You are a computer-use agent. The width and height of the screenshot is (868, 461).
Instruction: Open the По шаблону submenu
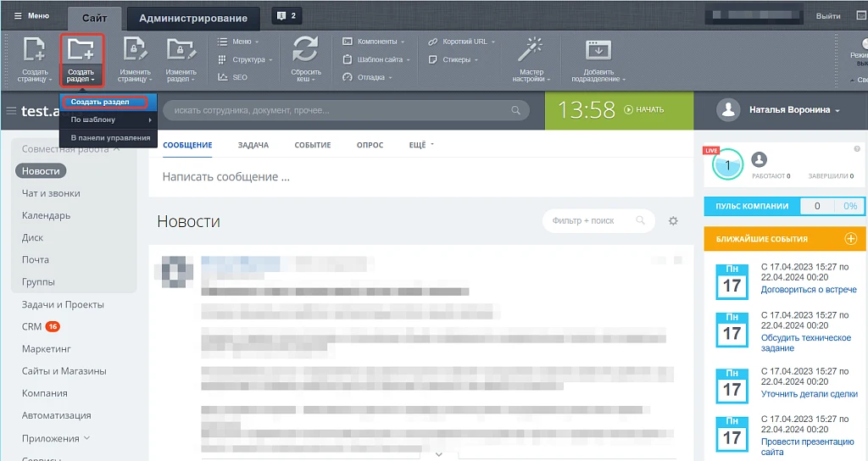pos(108,119)
